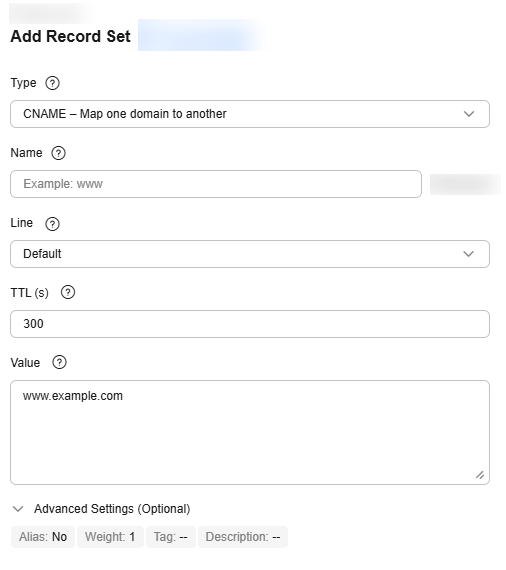The width and height of the screenshot is (506, 570).
Task: Open the help icon beside Value
Action: tap(60, 362)
